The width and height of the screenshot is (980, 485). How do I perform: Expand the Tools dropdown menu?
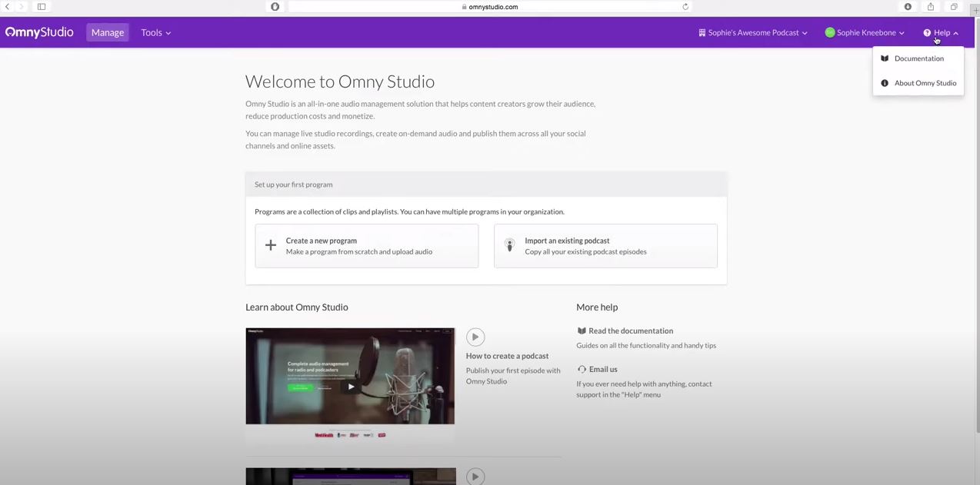click(156, 32)
